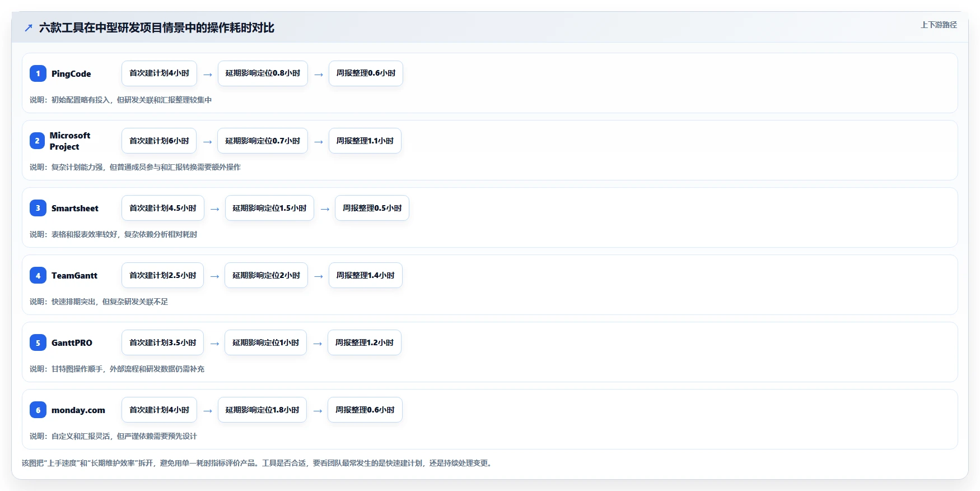Viewport: 980px width, 491px height.
Task: Click the number 2 badge for Microsoft Project
Action: [x=38, y=141]
